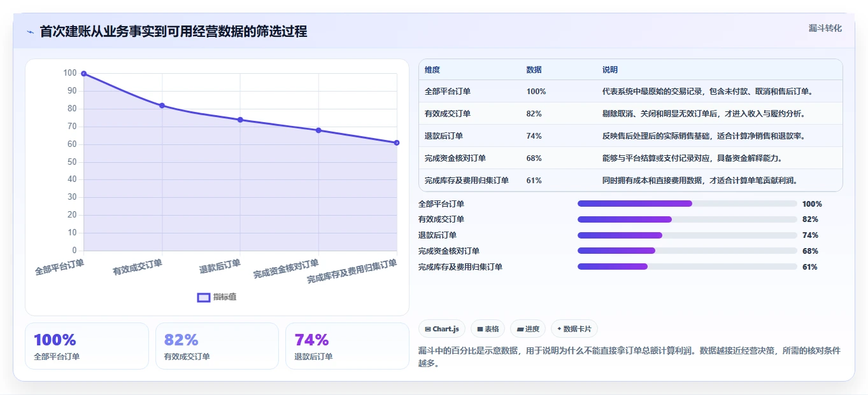
Task: Click the 100% value in table
Action: click(536, 92)
